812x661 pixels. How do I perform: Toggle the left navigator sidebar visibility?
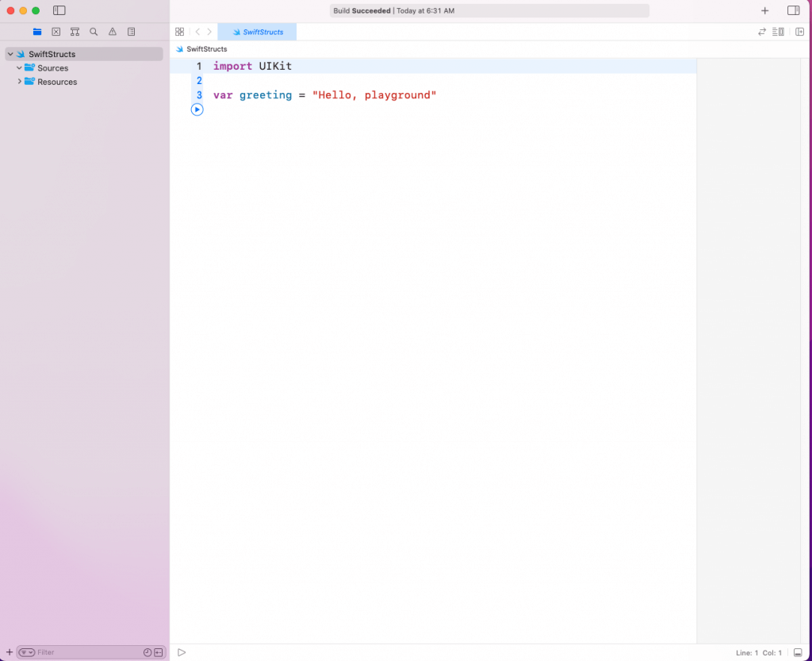(x=59, y=10)
